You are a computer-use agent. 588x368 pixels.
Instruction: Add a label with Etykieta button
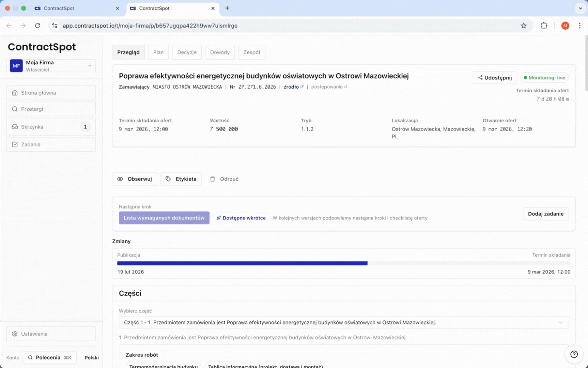pyautogui.click(x=181, y=179)
